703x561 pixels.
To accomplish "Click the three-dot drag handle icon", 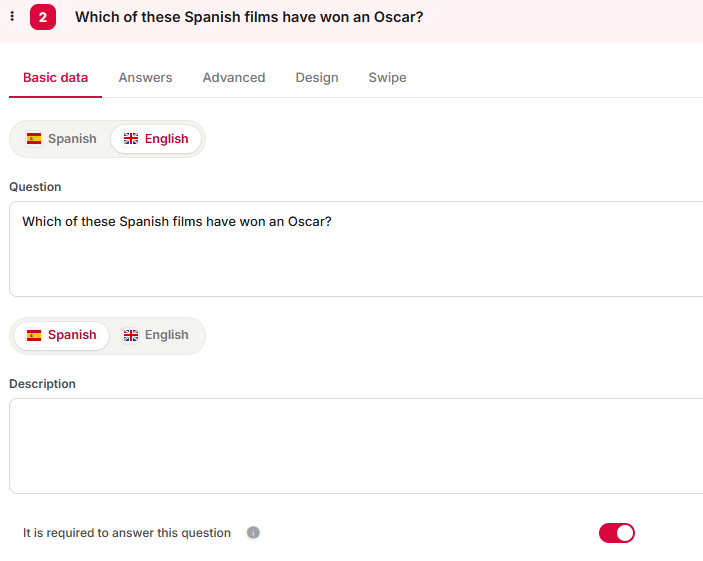I will coord(12,17).
